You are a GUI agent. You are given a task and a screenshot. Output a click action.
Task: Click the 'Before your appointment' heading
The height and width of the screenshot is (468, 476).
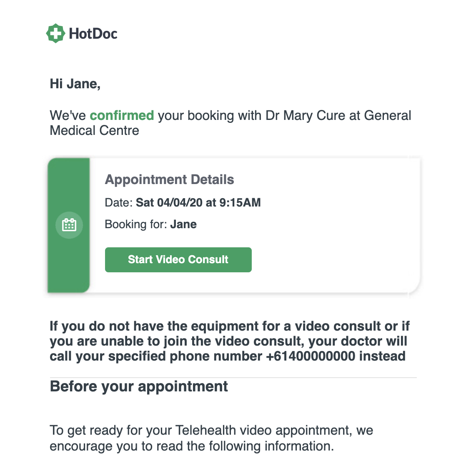(x=139, y=386)
